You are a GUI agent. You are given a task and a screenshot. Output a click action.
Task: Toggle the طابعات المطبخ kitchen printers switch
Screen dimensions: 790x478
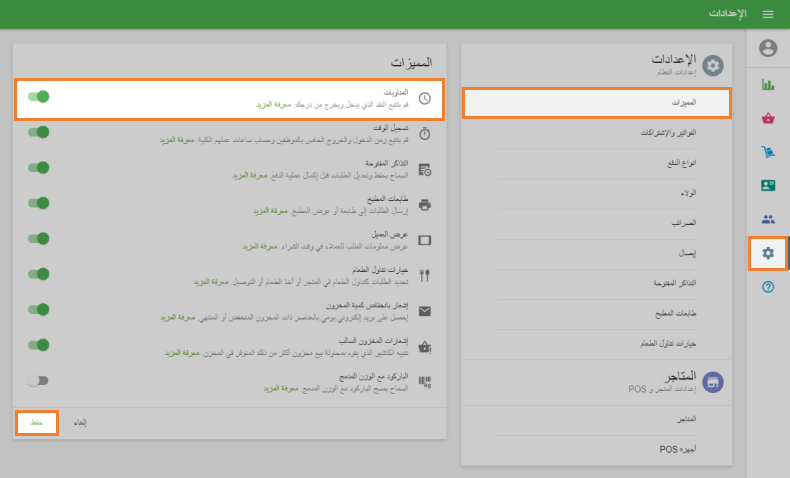38,203
